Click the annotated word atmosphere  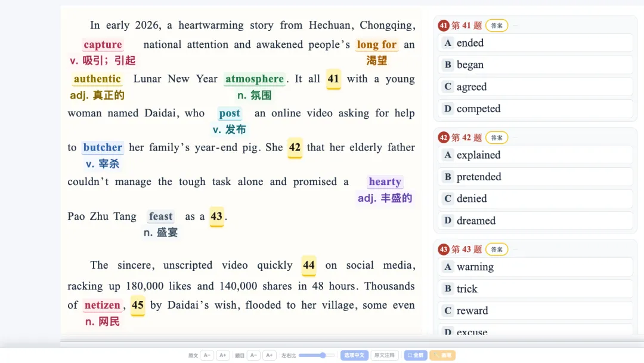pyautogui.click(x=255, y=79)
